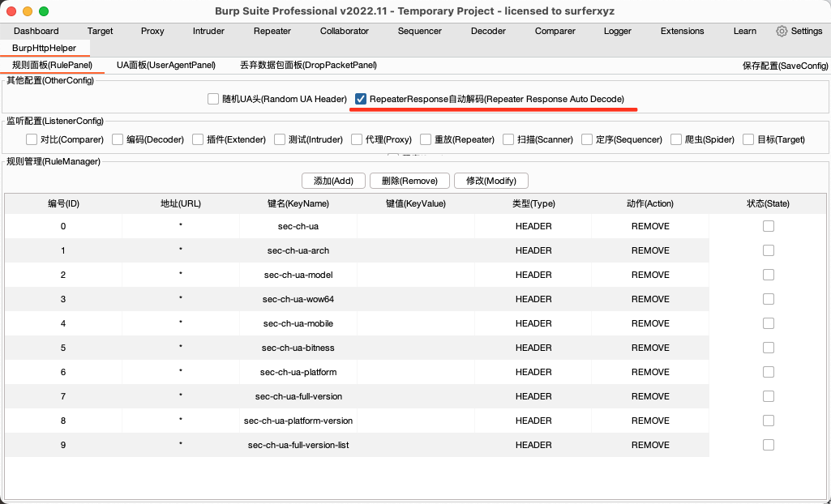This screenshot has width=831, height=504.
Task: Switch to Collaborator tab
Action: tap(345, 32)
